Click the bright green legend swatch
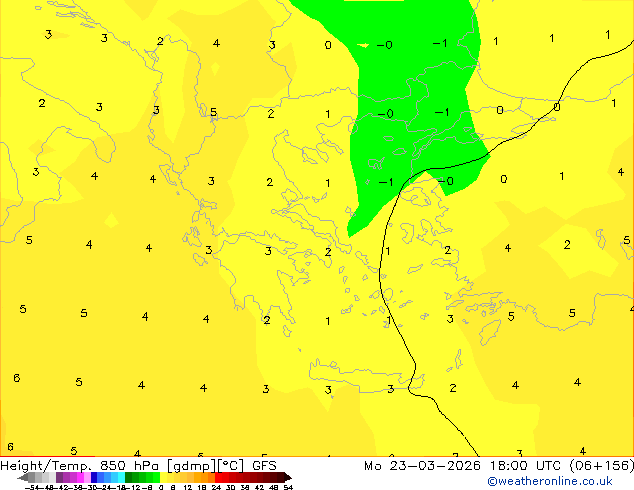634x490 pixels. [156, 477]
